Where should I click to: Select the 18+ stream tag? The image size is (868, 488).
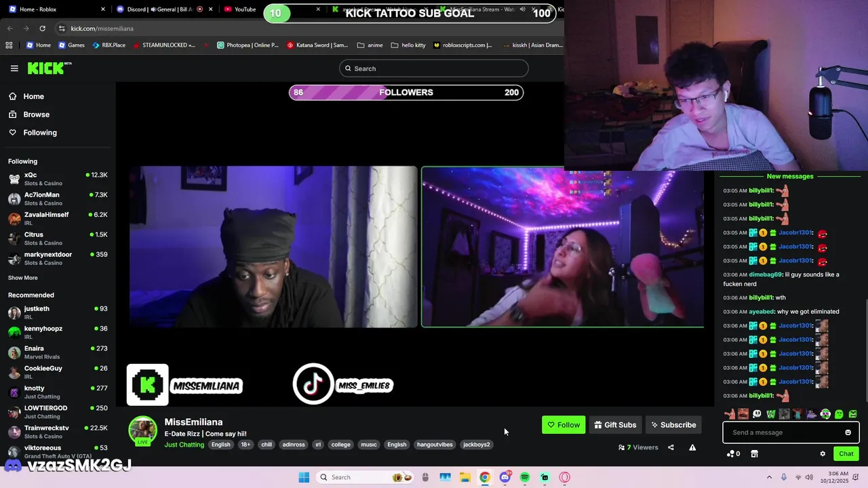point(245,445)
